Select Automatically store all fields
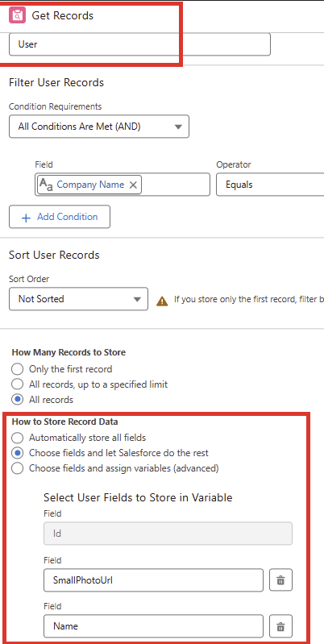The image size is (324, 644). point(17,438)
